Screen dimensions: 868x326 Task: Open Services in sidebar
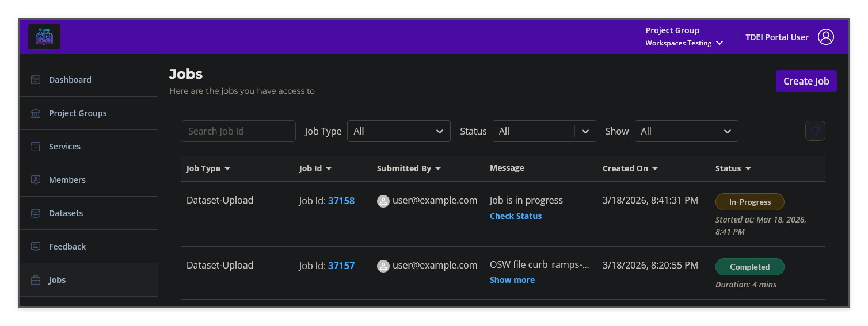(x=89, y=147)
